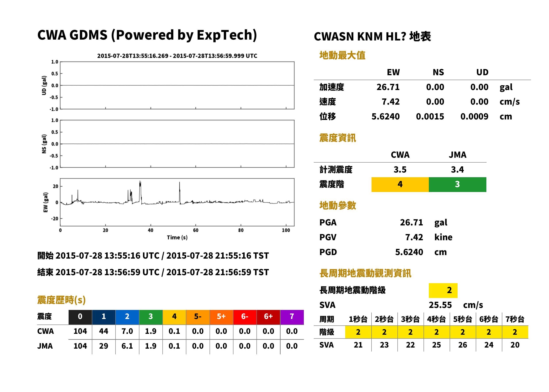The height and width of the screenshot is (392, 549).
Task: Click the black intensity 0 color cell
Action: click(80, 317)
